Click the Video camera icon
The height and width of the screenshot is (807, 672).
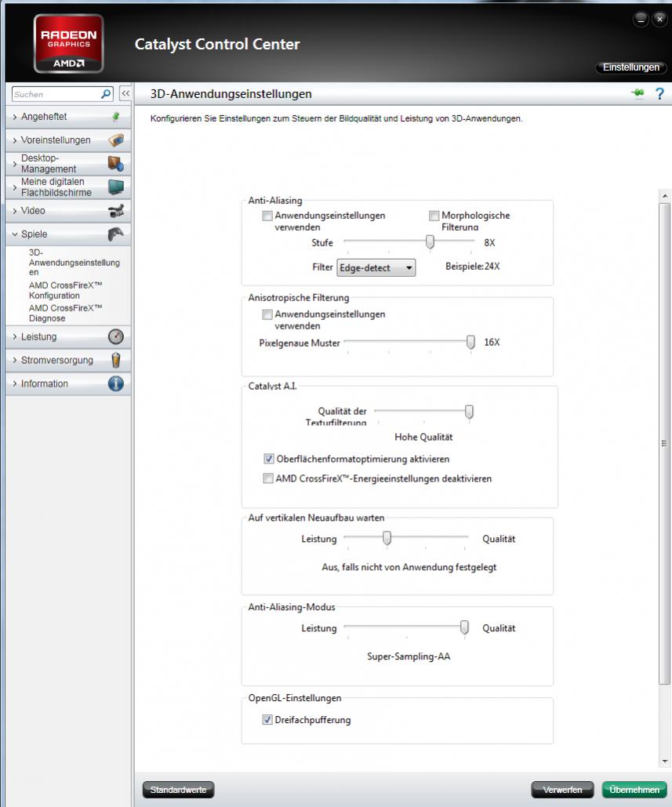click(116, 210)
